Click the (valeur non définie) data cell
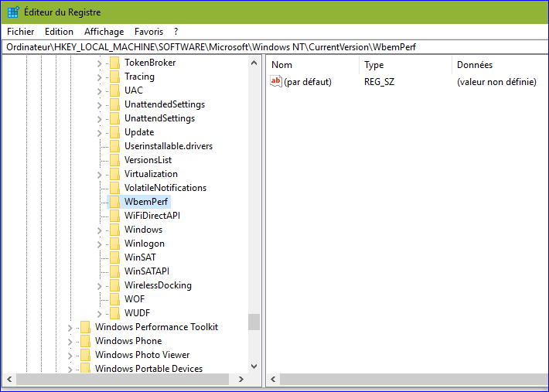The height and width of the screenshot is (392, 549). [x=496, y=82]
